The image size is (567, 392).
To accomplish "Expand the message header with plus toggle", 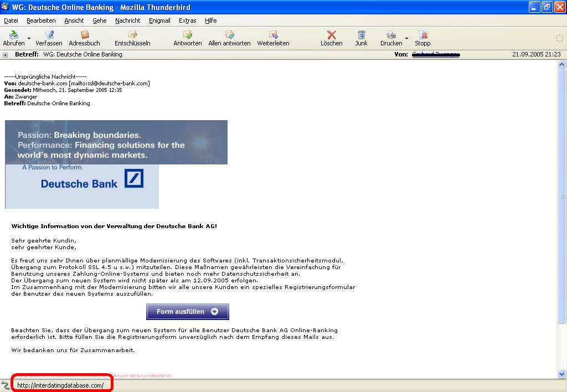I will [x=6, y=55].
